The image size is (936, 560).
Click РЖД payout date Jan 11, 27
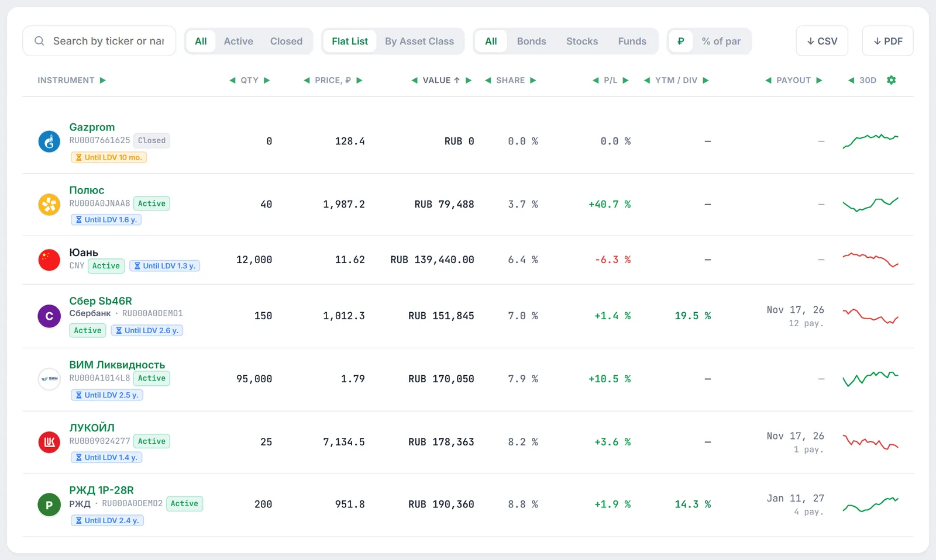795,498
